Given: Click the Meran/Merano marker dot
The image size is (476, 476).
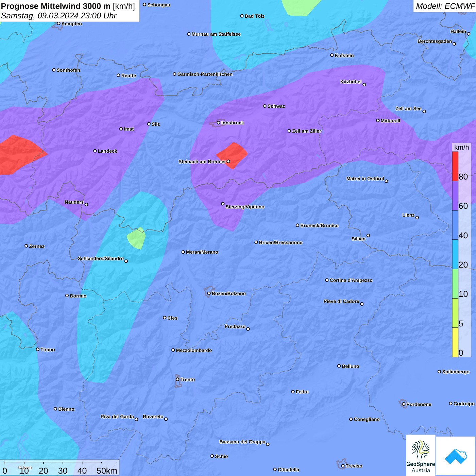Looking at the screenshot, I should pyautogui.click(x=183, y=252).
